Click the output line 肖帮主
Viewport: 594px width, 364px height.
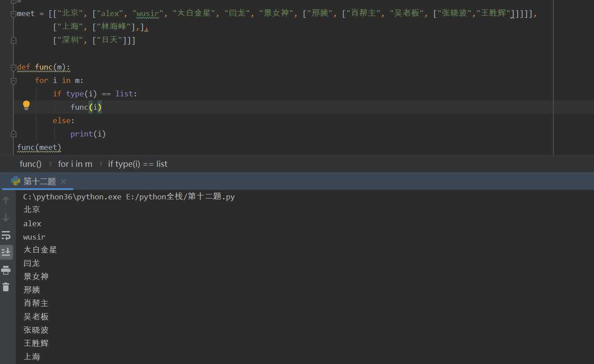click(x=36, y=303)
